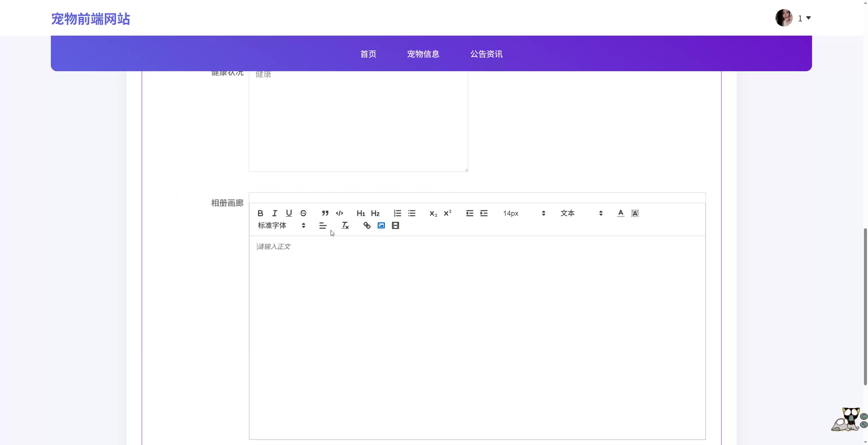Screen dimensions: 868x445
Task: Toggle italic text formatting
Action: (x=275, y=213)
